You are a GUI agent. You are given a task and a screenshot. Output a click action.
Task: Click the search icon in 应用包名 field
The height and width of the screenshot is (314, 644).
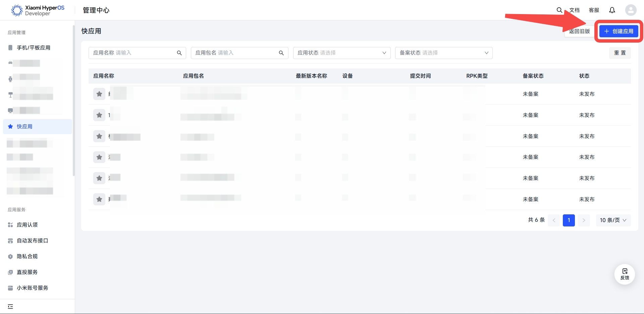281,53
